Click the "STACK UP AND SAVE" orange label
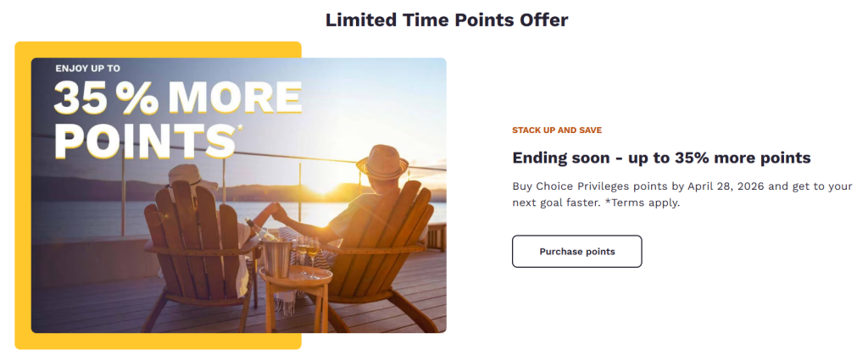The width and height of the screenshot is (868, 361). coord(557,131)
